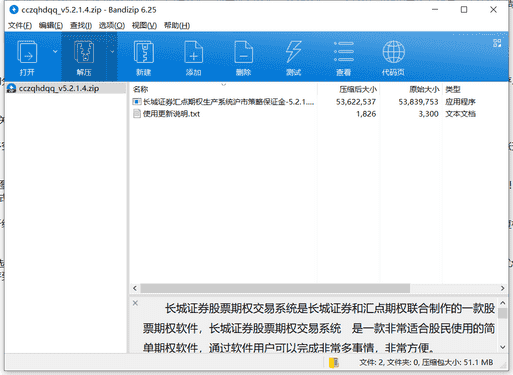Click the original size 53,839,753 cell
Screen dimensions: 513x375
(x=418, y=102)
